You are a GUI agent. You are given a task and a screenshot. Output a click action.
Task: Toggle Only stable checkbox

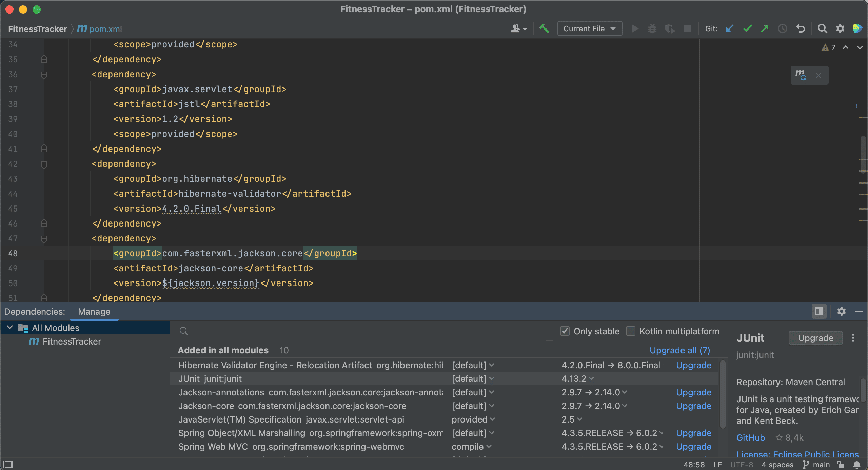point(565,331)
